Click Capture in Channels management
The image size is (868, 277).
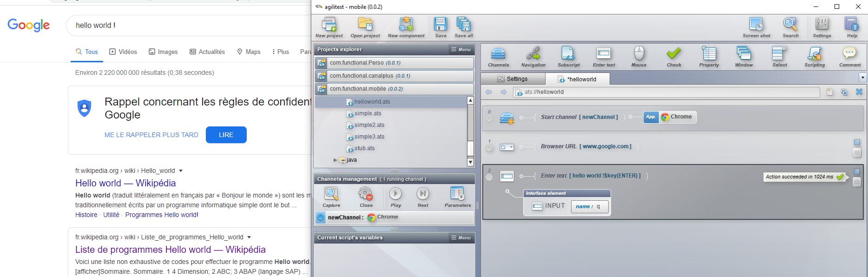[331, 197]
